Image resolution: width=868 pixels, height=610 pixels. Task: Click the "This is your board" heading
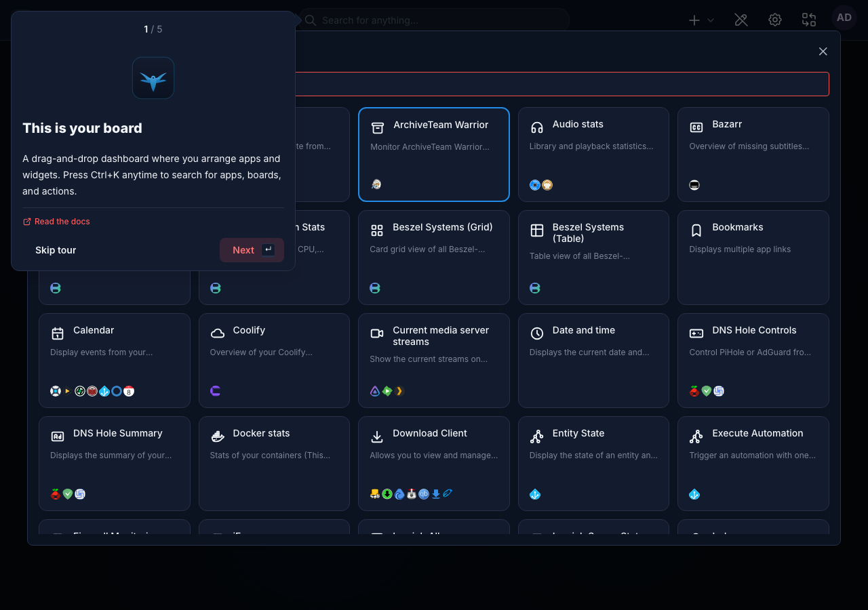pos(82,128)
